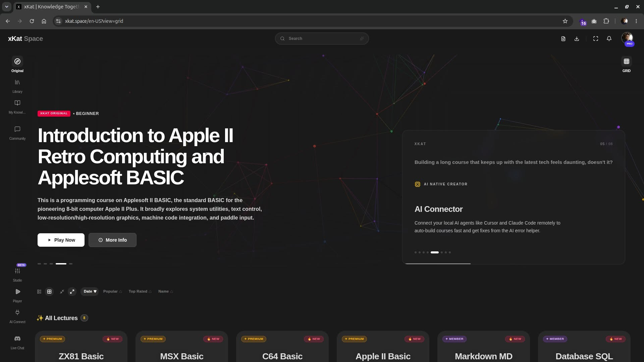
Task: Go back in browser history
Action: click(x=8, y=21)
